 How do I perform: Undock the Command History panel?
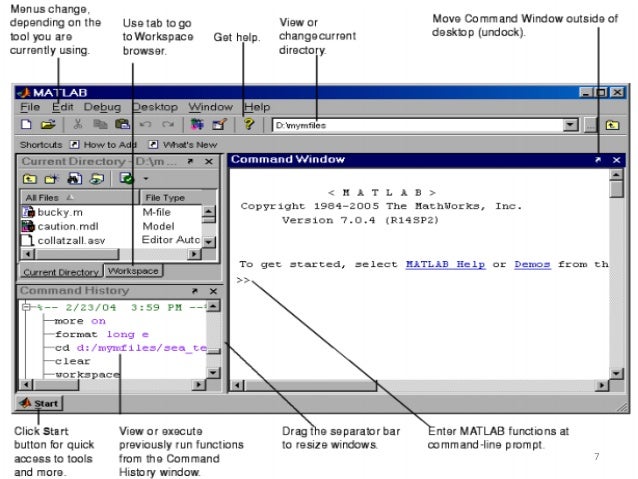pos(194,291)
